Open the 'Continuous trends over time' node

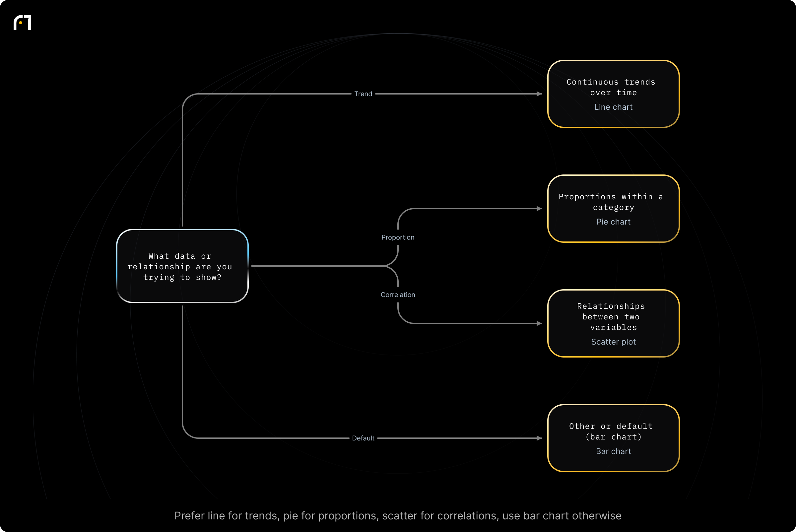pos(613,94)
